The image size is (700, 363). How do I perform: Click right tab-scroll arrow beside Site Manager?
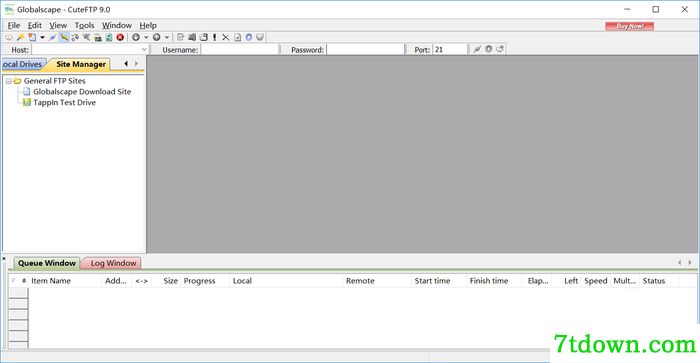coord(136,64)
